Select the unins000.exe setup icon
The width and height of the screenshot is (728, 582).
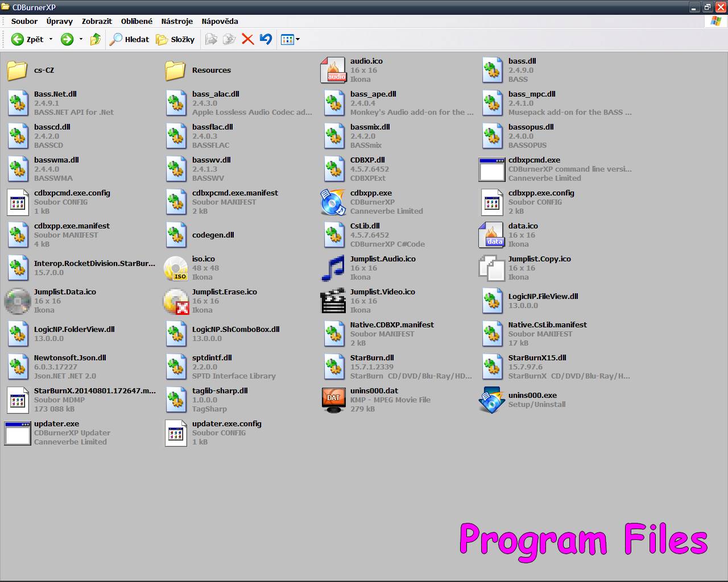coord(491,400)
